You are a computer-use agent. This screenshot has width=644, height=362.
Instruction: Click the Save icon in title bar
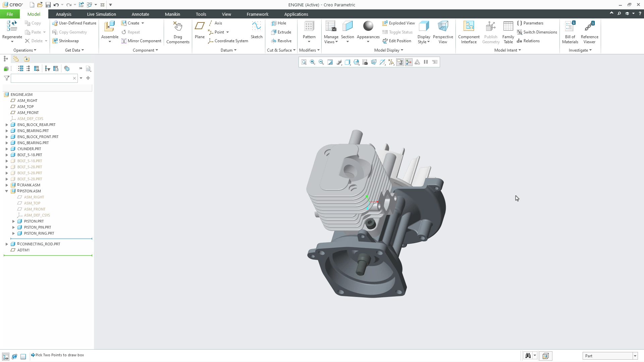pyautogui.click(x=48, y=5)
